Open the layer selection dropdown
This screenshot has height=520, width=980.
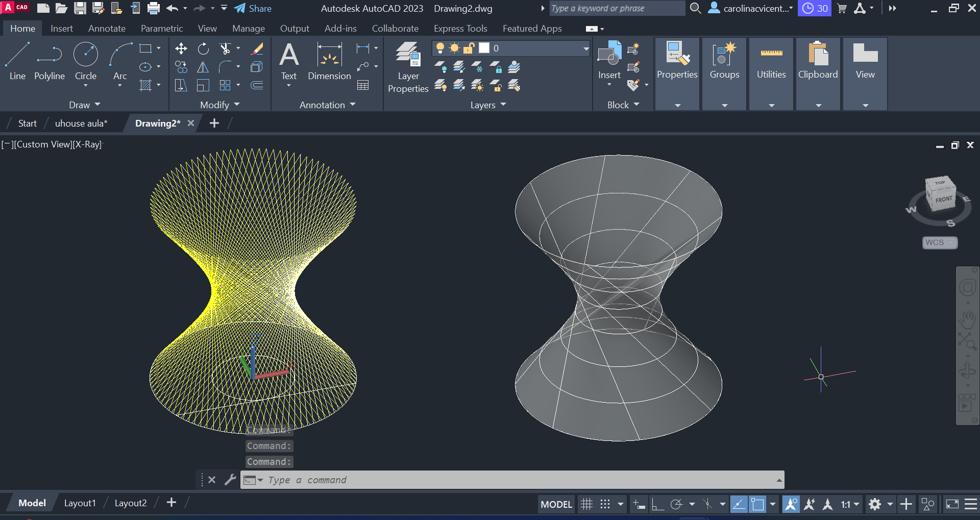[x=586, y=48]
